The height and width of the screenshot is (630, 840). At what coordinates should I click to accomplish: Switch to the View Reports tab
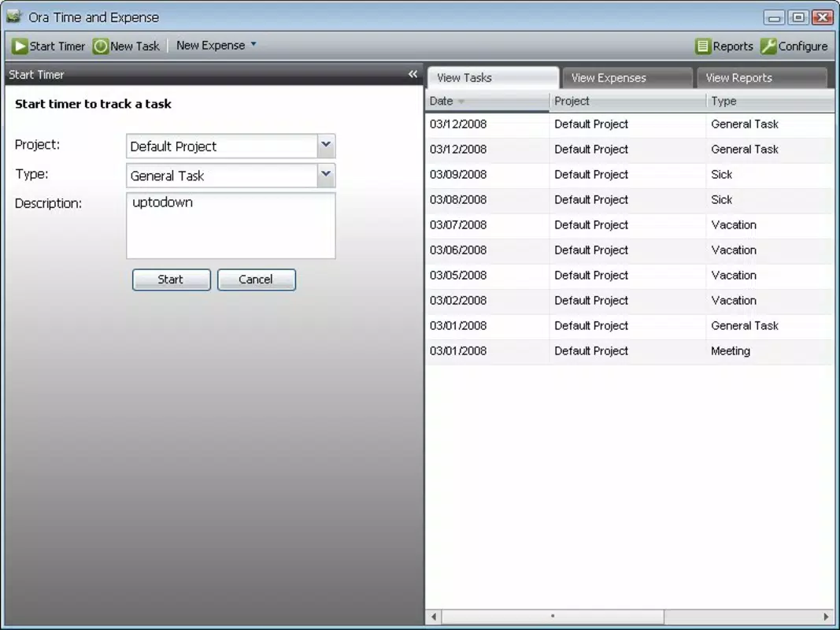point(761,78)
